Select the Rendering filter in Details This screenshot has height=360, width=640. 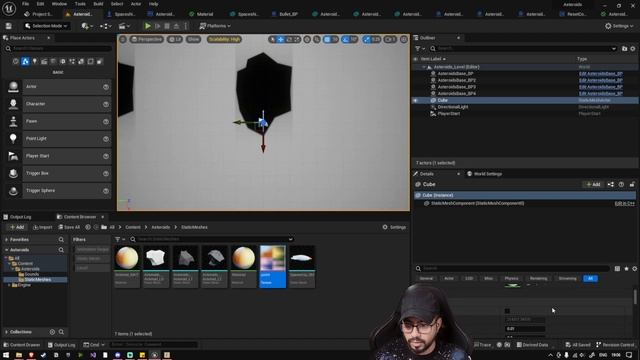[538, 278]
